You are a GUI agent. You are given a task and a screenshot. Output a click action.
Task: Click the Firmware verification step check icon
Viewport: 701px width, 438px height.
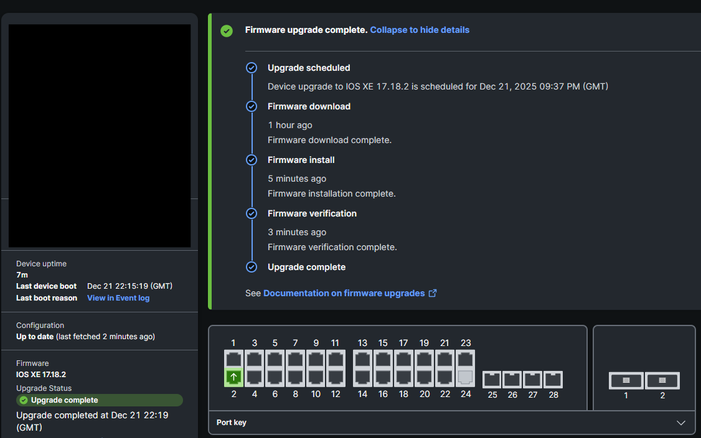(252, 213)
